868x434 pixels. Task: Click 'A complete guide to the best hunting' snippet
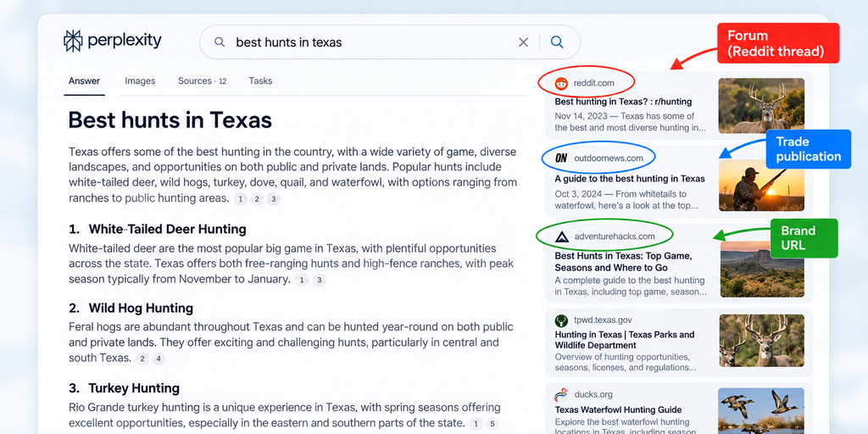631,287
